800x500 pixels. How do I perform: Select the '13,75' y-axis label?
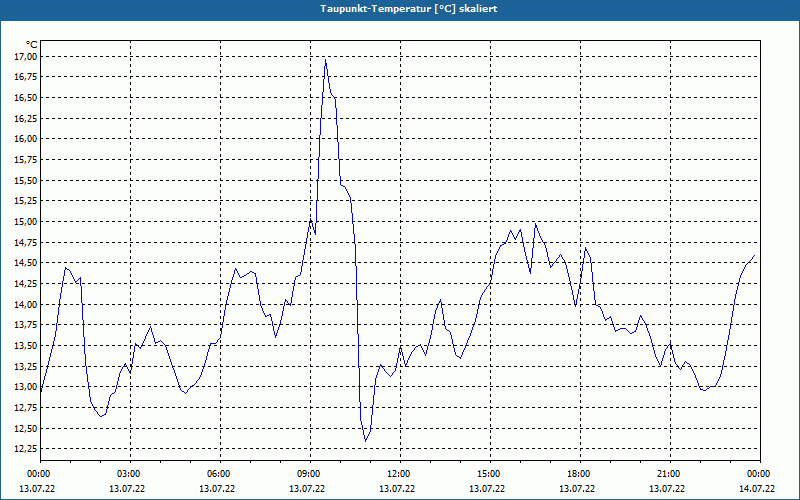(x=26, y=324)
